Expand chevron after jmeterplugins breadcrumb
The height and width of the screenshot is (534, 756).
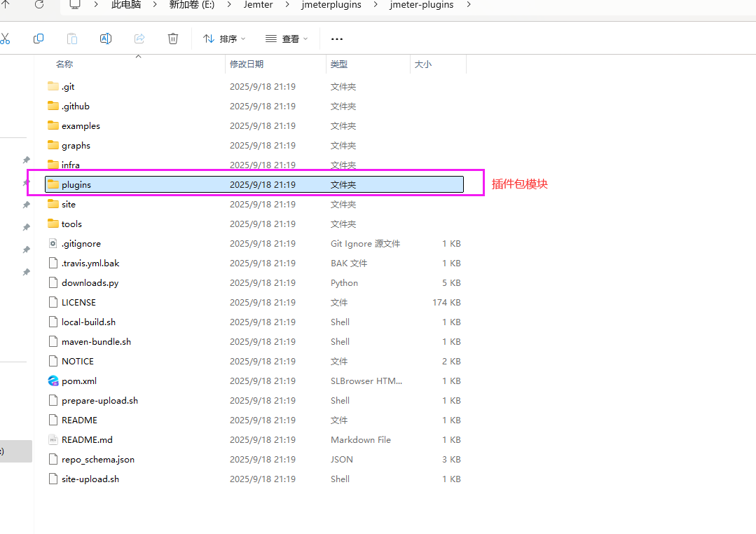376,5
